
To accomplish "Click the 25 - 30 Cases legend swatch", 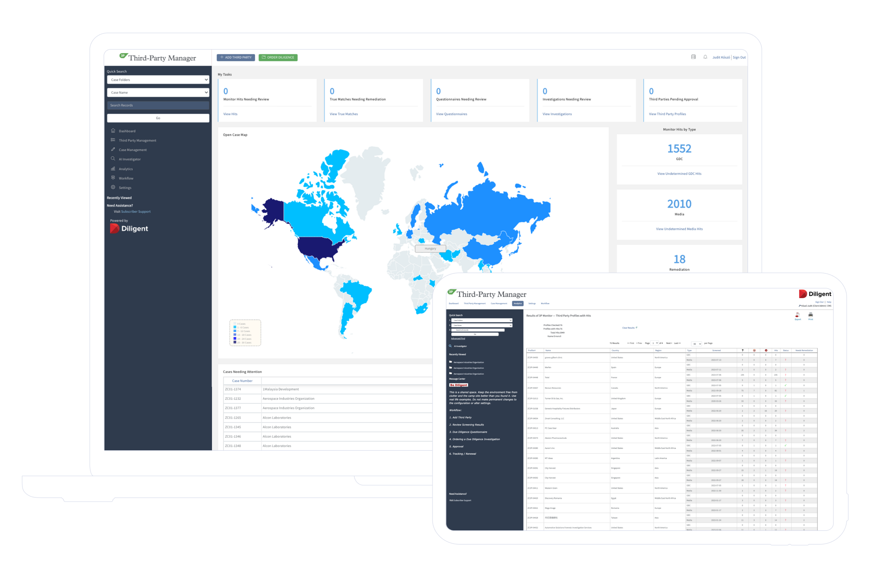I will point(235,342).
